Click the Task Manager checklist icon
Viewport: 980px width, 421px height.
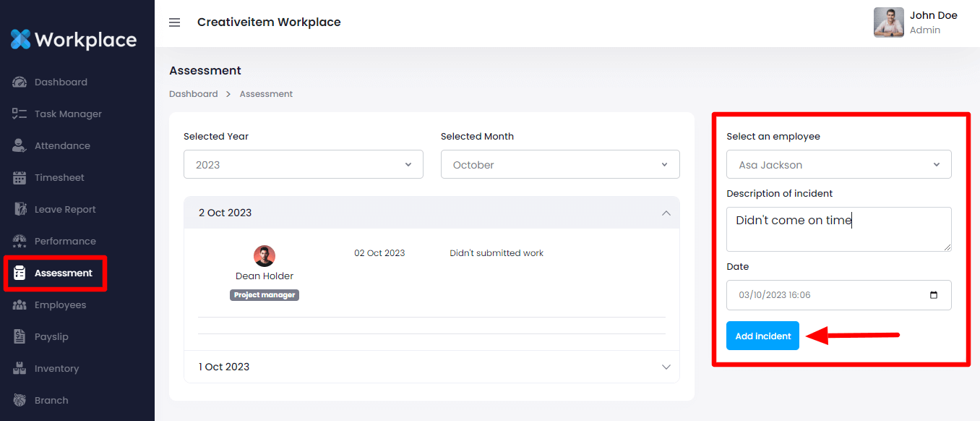20,114
